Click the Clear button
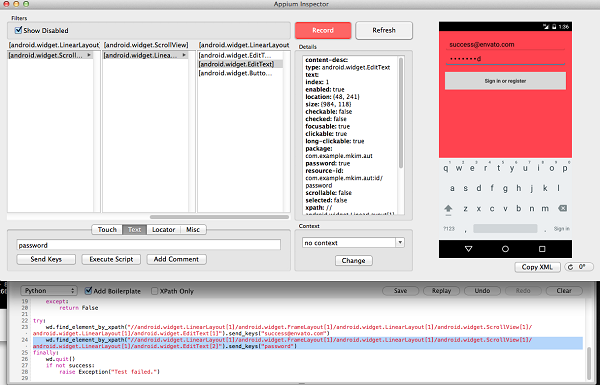This screenshot has height=385, width=600. [x=564, y=291]
